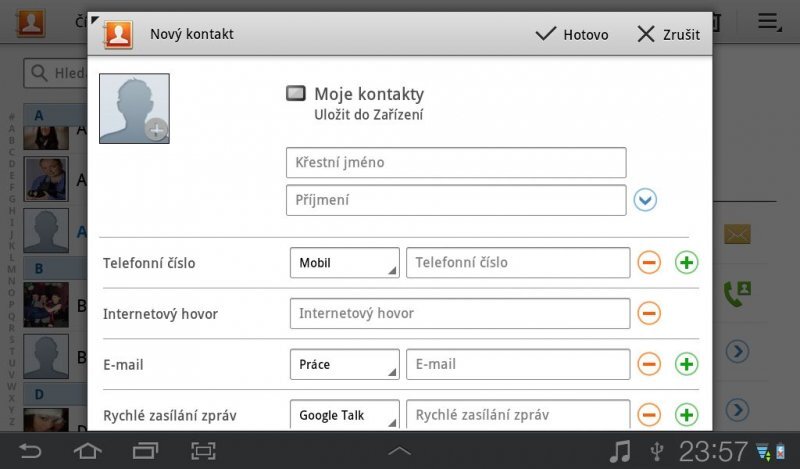This screenshot has height=469, width=800.
Task: Open the Google Talk service dropdown
Action: point(344,414)
